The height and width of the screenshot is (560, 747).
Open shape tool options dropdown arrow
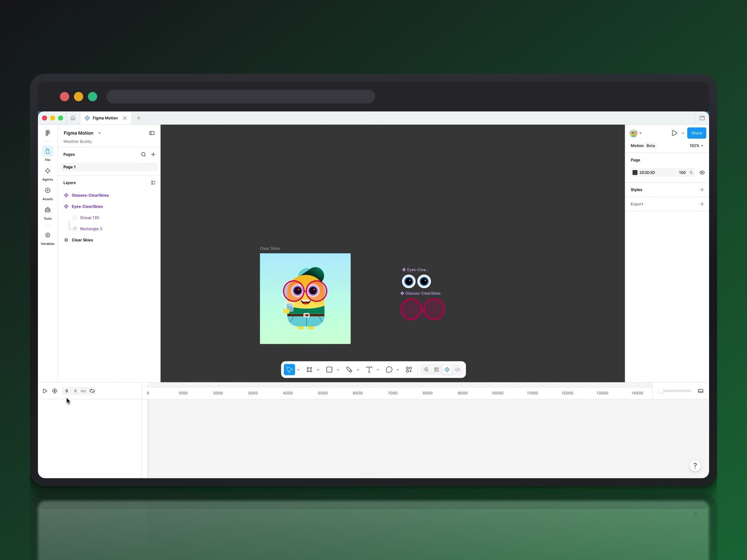(x=338, y=370)
